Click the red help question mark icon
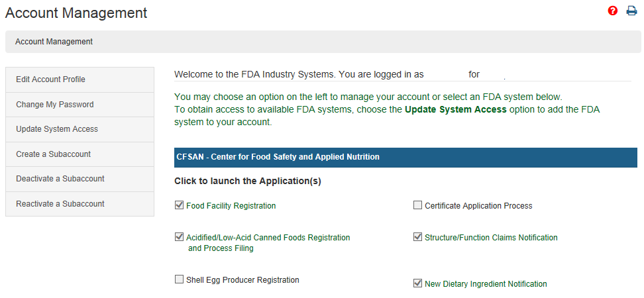This screenshot has width=644, height=298. 613,11
